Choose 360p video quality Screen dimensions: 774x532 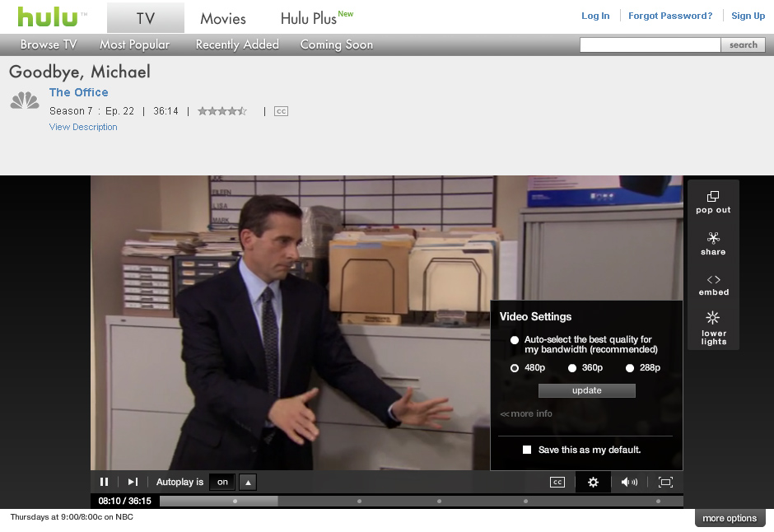[572, 368]
